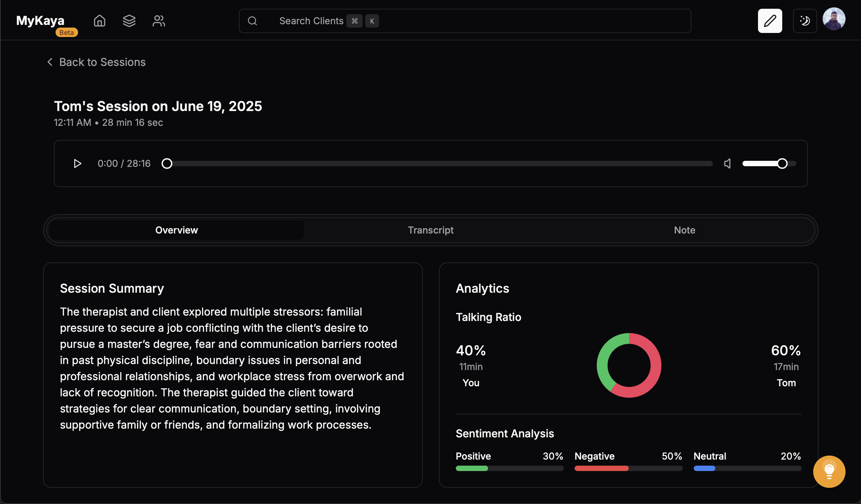Switch to the Transcript tab
The width and height of the screenshot is (861, 504).
[430, 230]
